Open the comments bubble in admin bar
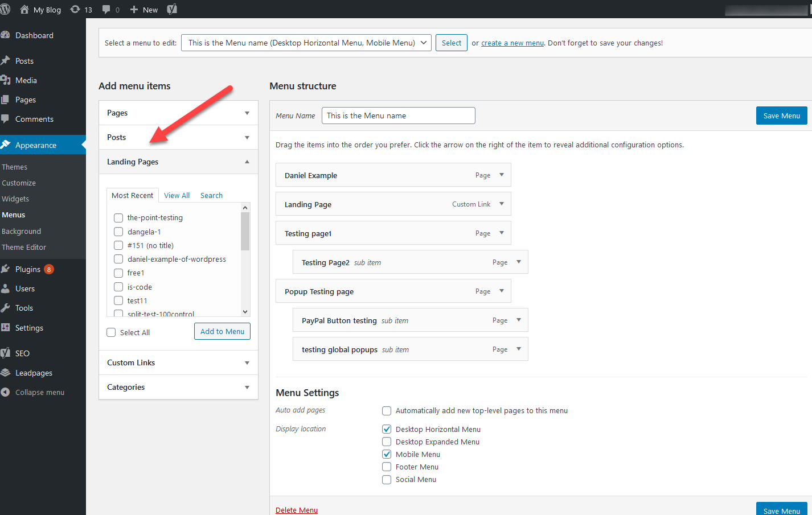The width and height of the screenshot is (812, 515). 106,10
